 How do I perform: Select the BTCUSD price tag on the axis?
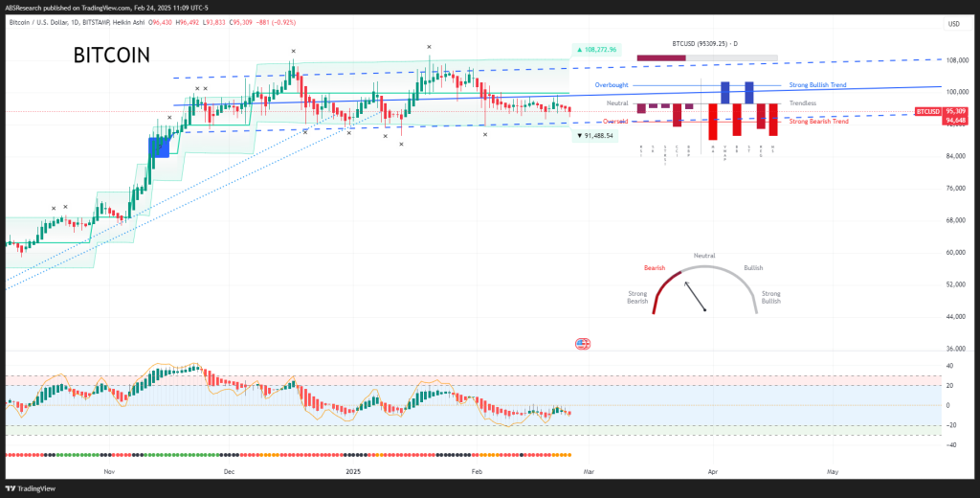928,111
